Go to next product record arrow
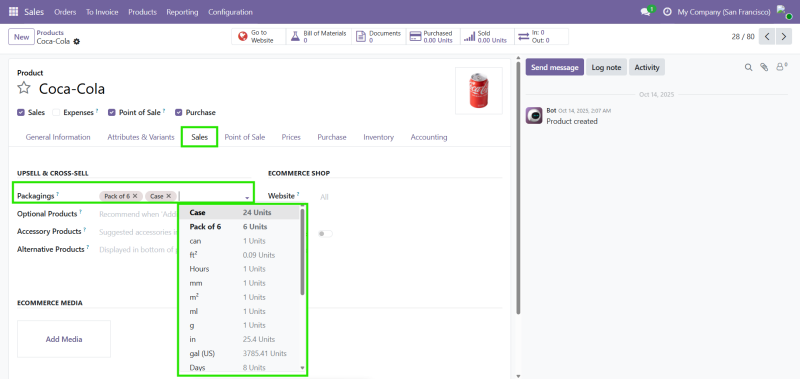 pos(784,37)
